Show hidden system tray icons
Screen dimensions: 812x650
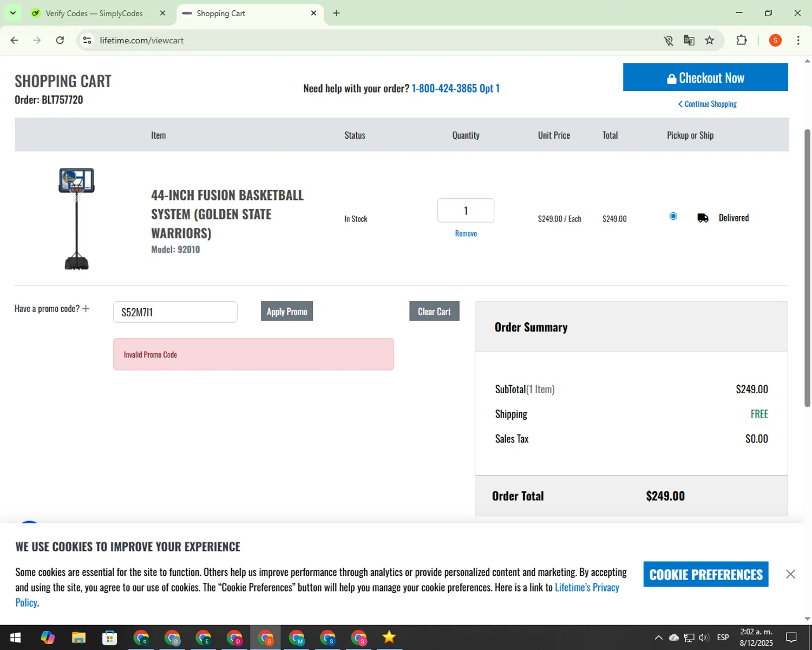(658, 638)
